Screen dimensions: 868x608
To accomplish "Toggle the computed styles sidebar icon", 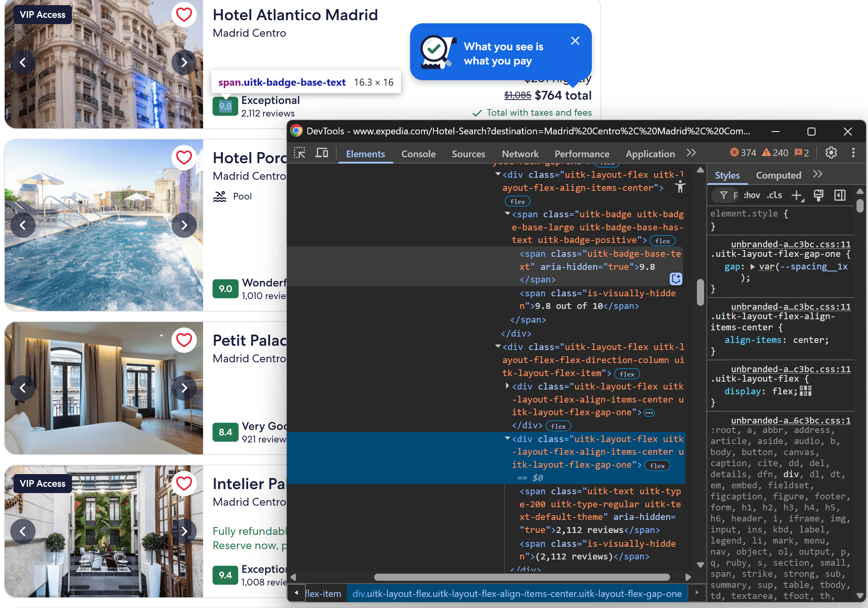I will tap(840, 195).
